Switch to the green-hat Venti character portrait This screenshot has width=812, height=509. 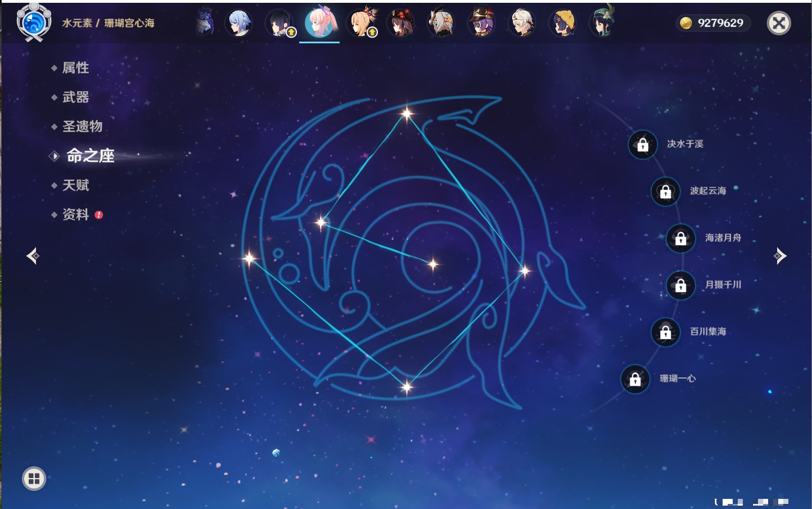602,23
